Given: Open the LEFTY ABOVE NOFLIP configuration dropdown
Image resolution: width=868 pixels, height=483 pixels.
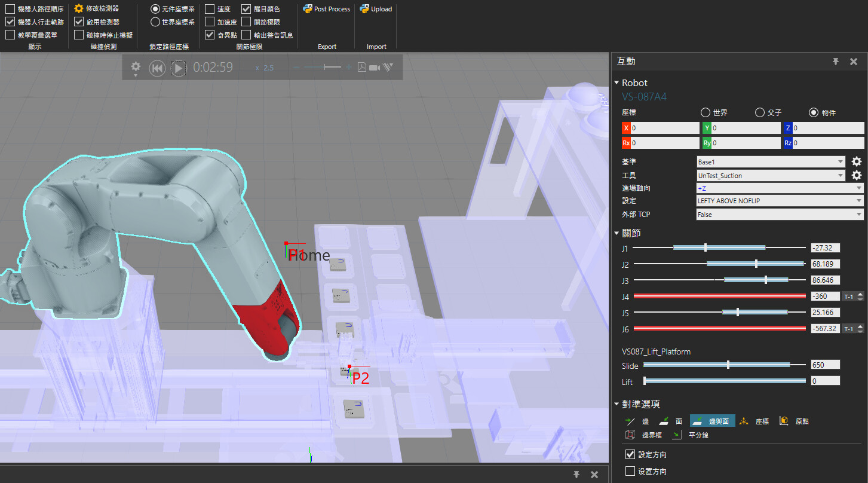Looking at the screenshot, I should 780,201.
